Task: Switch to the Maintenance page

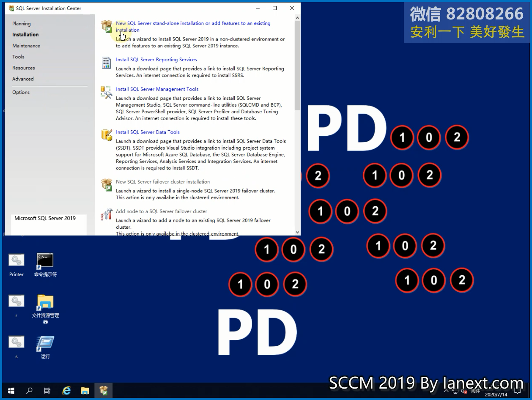Action: point(26,46)
